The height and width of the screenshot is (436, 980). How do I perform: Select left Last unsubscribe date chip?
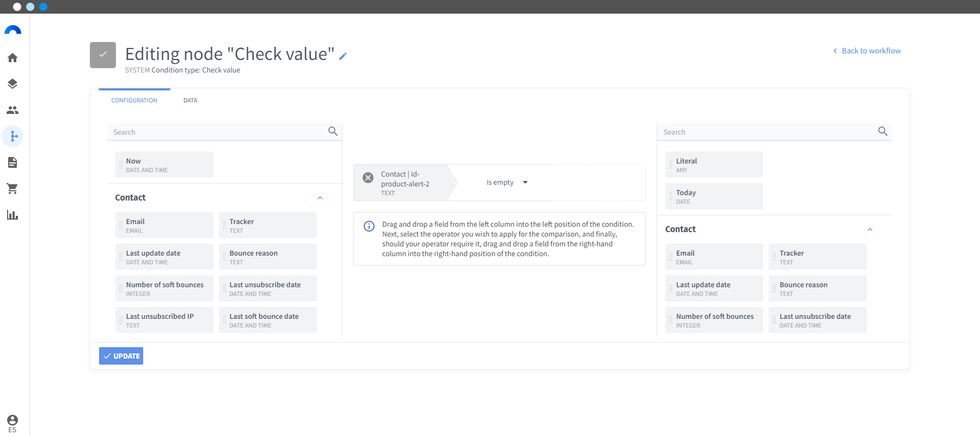pos(268,288)
